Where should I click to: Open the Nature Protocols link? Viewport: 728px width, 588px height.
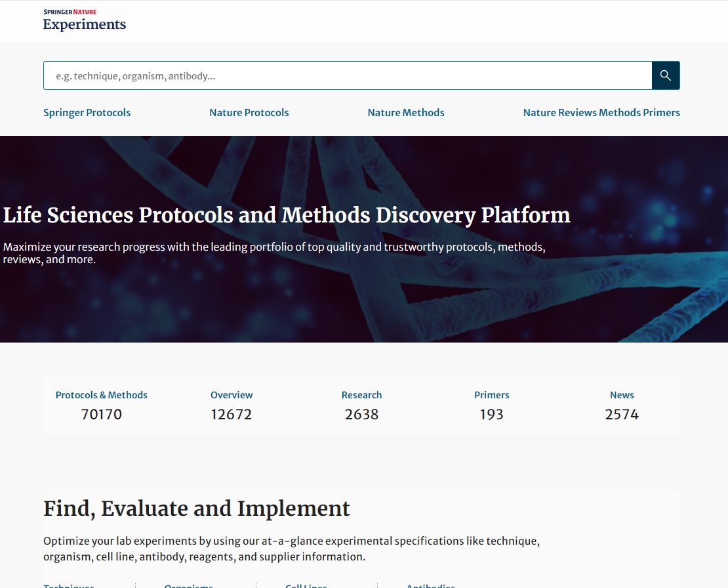pyautogui.click(x=249, y=112)
